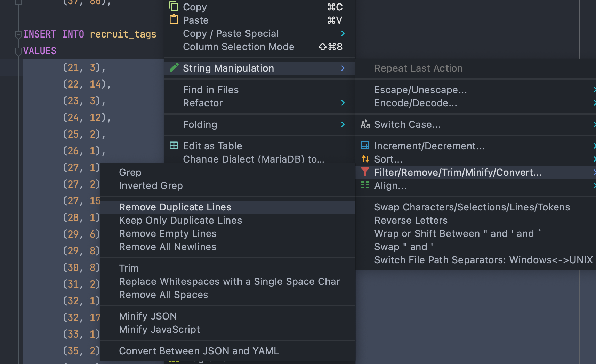Select Inverted Grep option
The height and width of the screenshot is (364, 596).
(151, 185)
